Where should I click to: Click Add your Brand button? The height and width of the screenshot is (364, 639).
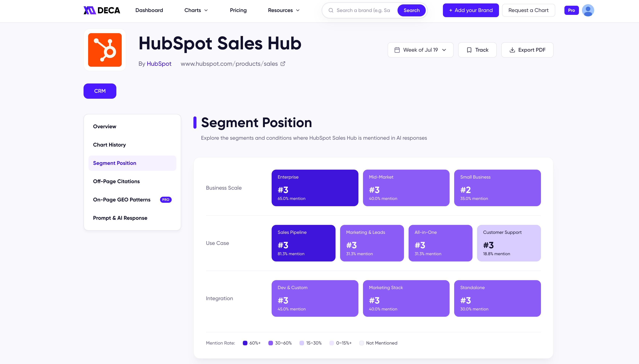point(471,10)
